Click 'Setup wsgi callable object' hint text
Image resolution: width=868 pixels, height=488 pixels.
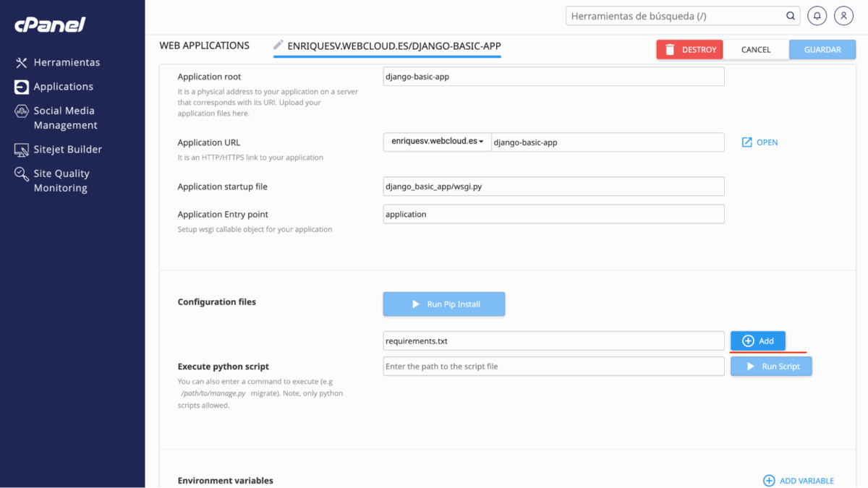[255, 229]
